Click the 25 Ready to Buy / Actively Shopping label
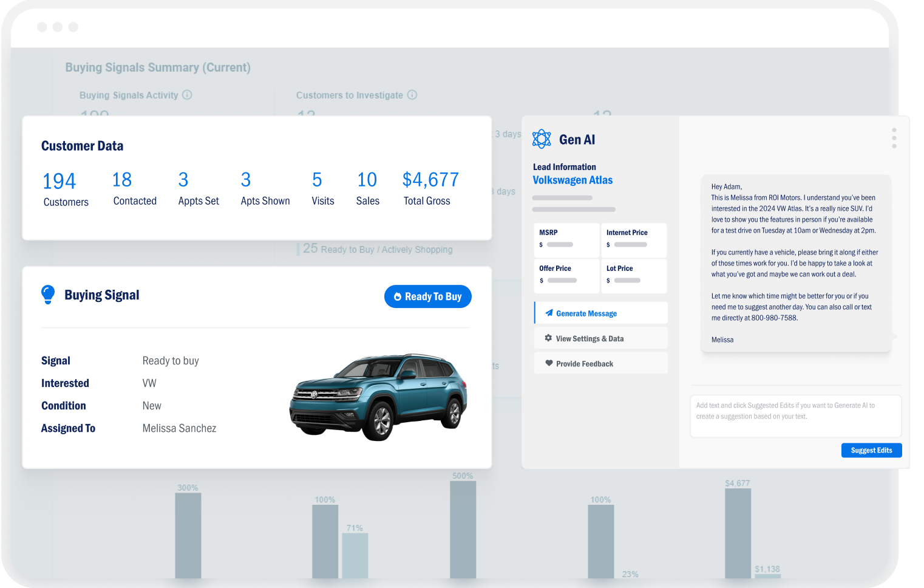Viewport: 924px width, 588px height. (x=378, y=249)
